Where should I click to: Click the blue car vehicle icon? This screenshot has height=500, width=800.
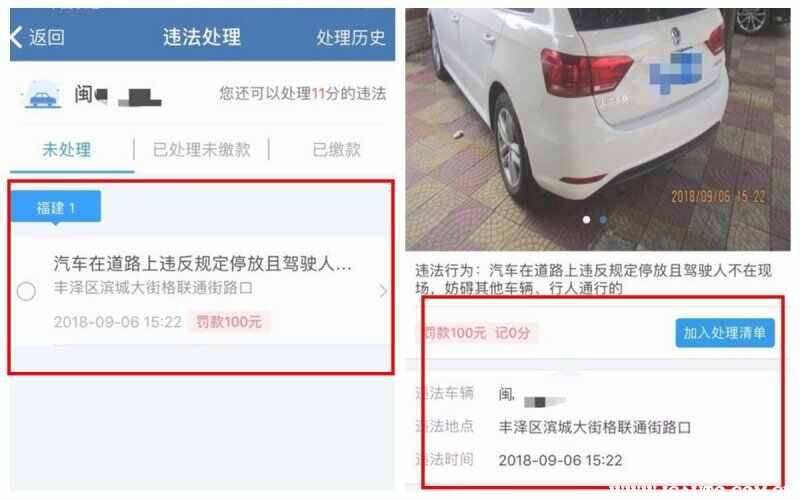point(42,95)
